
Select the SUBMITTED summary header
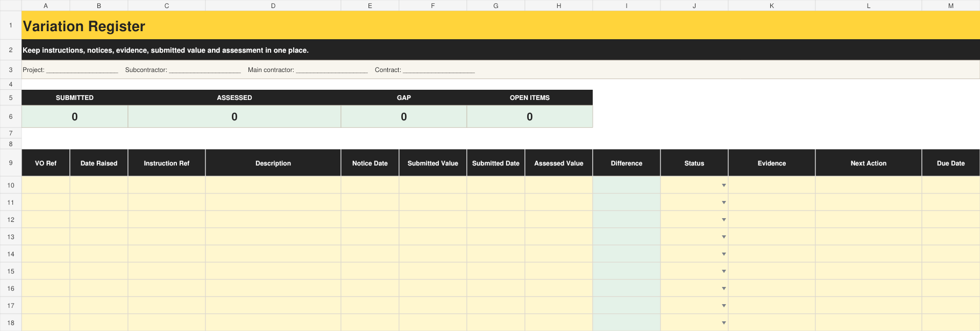[75, 97]
